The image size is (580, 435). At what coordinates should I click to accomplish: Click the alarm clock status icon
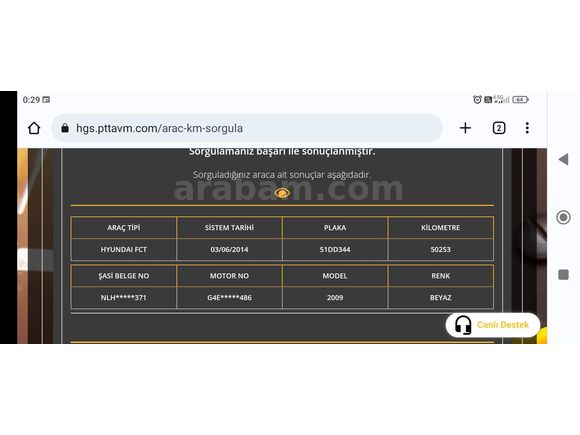pos(477,100)
